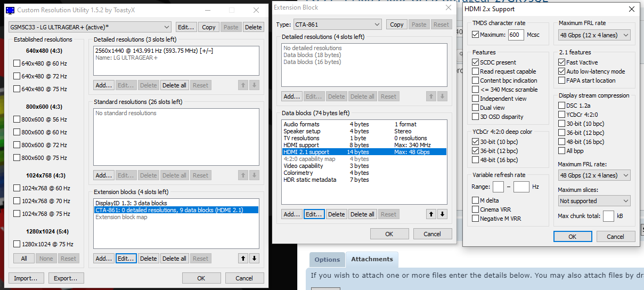Switch to the Attachments tab
The image size is (644, 290).
coord(372,260)
